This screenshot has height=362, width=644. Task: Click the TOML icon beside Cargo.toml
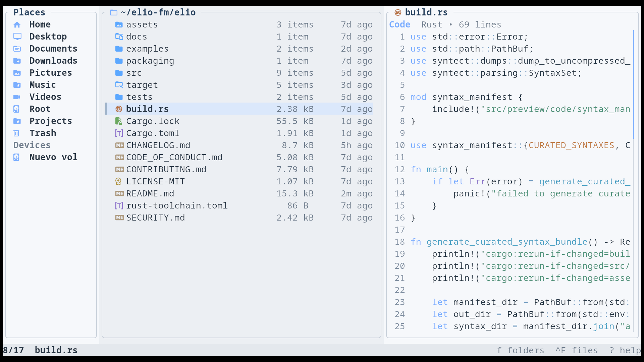click(x=119, y=133)
